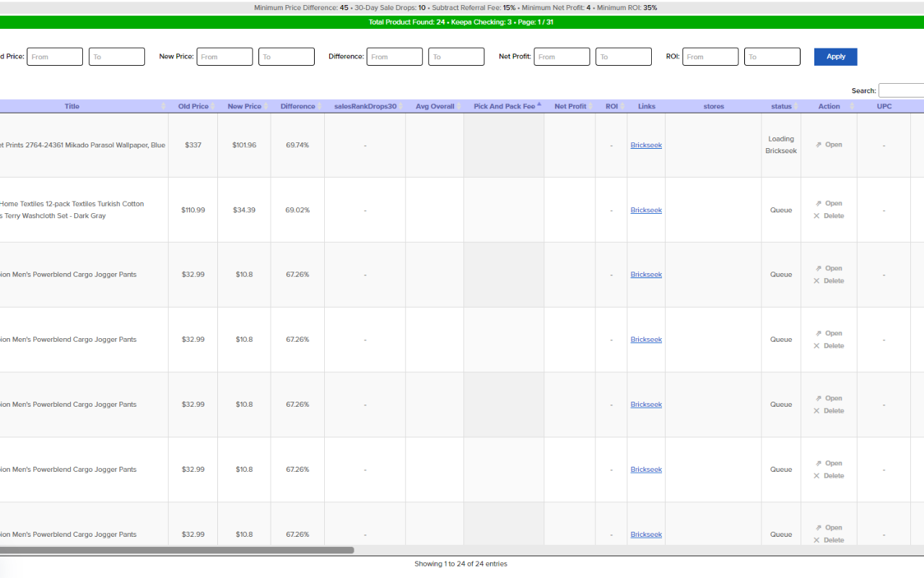Image resolution: width=924 pixels, height=578 pixels.
Task: Click the 'Showing 1 to 24 of 24 entries' text
Action: tap(461, 564)
